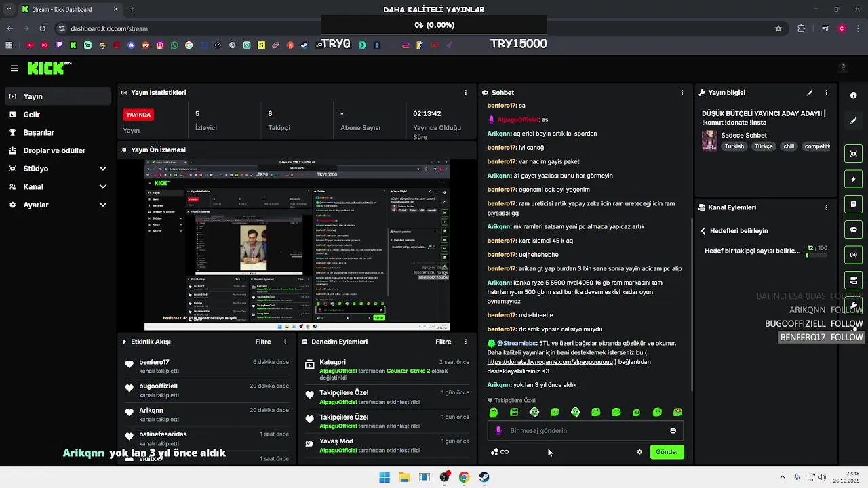868x488 pixels.
Task: Open a new browser tab
Action: [x=132, y=9]
